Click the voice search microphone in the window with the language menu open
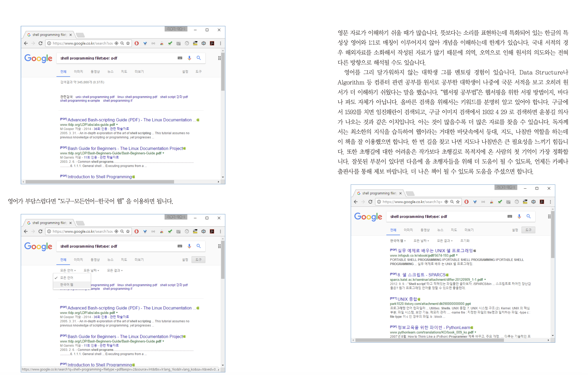The height and width of the screenshot is (375, 588). tap(189, 246)
